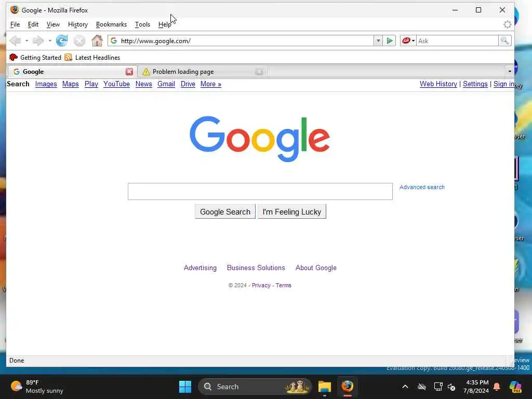Expand the address bar URL dropdown

[378, 41]
